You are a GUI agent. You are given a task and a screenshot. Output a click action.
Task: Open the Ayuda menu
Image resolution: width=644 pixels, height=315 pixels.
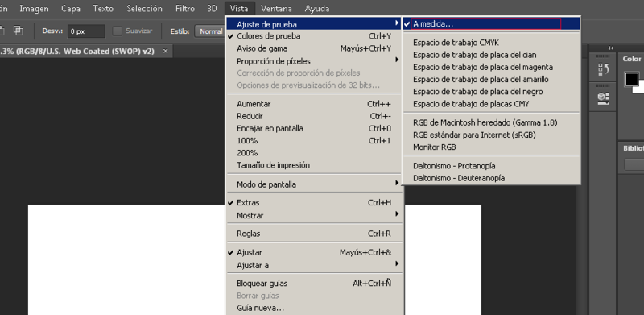(x=317, y=8)
